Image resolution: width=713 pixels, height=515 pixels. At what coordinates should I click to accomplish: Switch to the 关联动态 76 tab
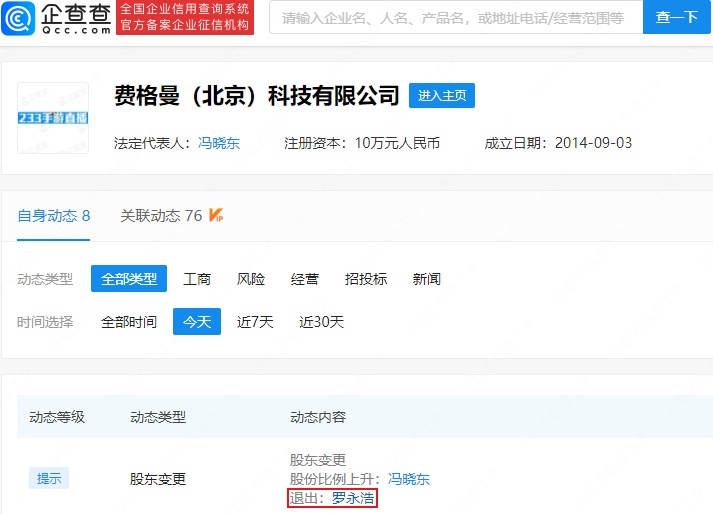point(161,216)
